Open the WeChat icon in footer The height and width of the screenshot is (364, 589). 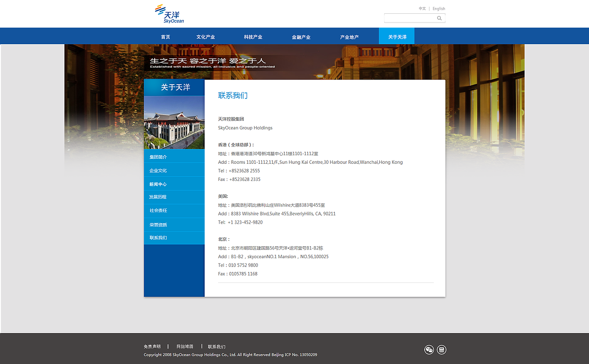tap(429, 350)
